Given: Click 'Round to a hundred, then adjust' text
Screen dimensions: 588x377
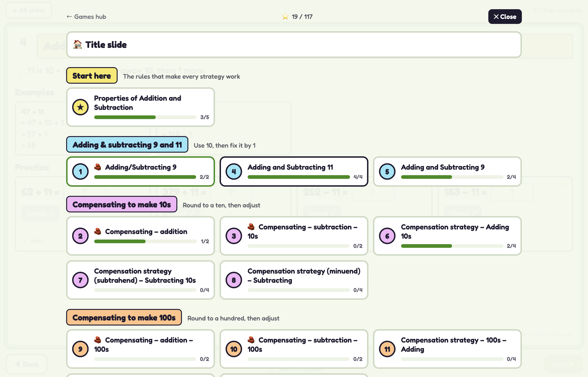Looking at the screenshot, I should (x=233, y=318).
